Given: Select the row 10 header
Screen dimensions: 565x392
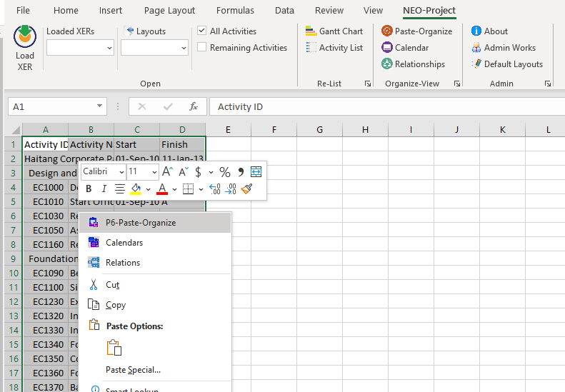Looking at the screenshot, I should pos(14,273).
